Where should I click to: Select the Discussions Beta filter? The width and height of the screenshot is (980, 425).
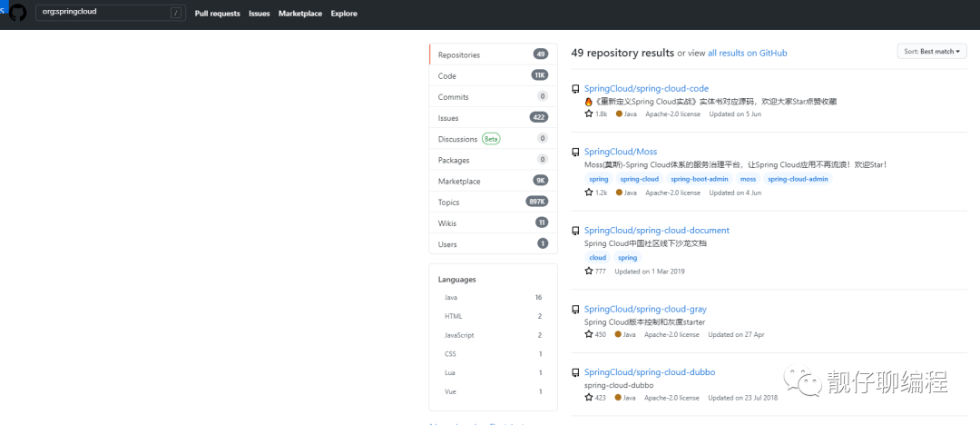(493, 139)
